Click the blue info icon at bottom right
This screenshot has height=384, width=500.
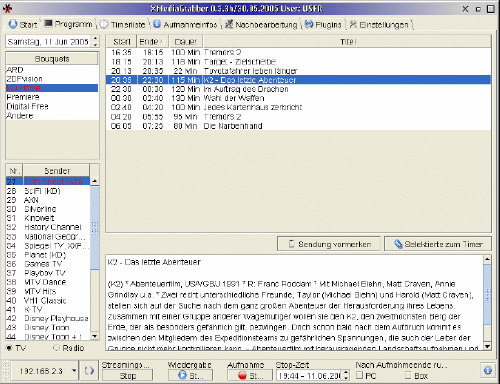click(488, 370)
